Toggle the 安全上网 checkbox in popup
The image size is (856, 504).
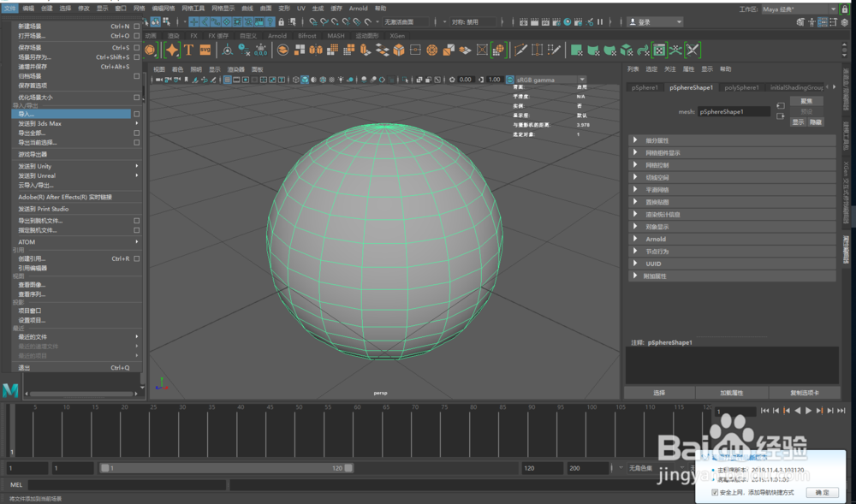point(715,492)
